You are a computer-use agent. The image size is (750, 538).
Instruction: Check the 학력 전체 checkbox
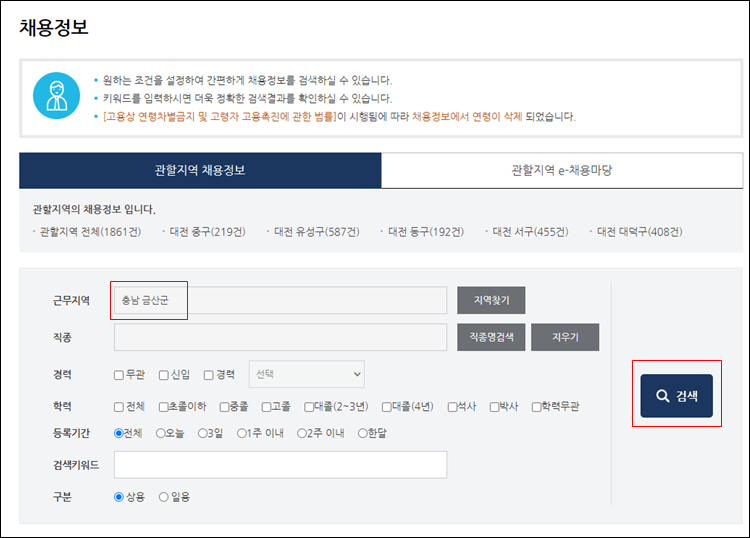119,407
